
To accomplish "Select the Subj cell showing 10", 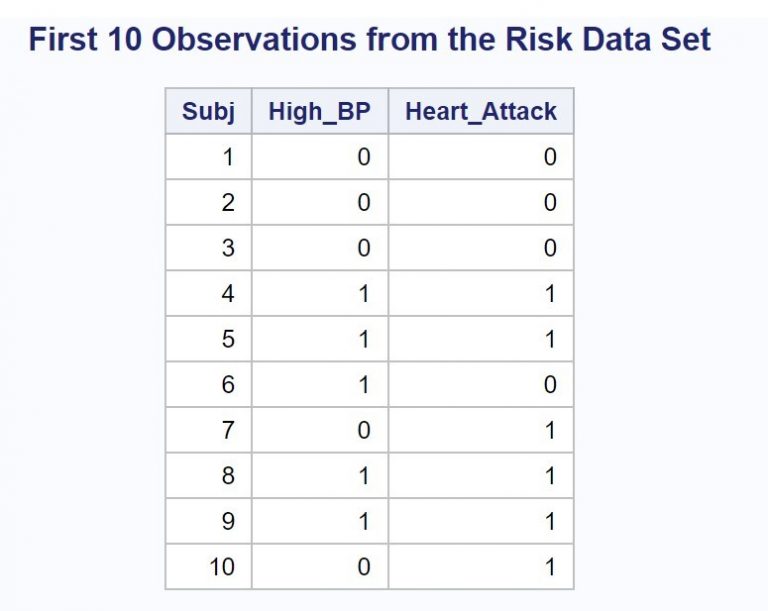I will (222, 567).
